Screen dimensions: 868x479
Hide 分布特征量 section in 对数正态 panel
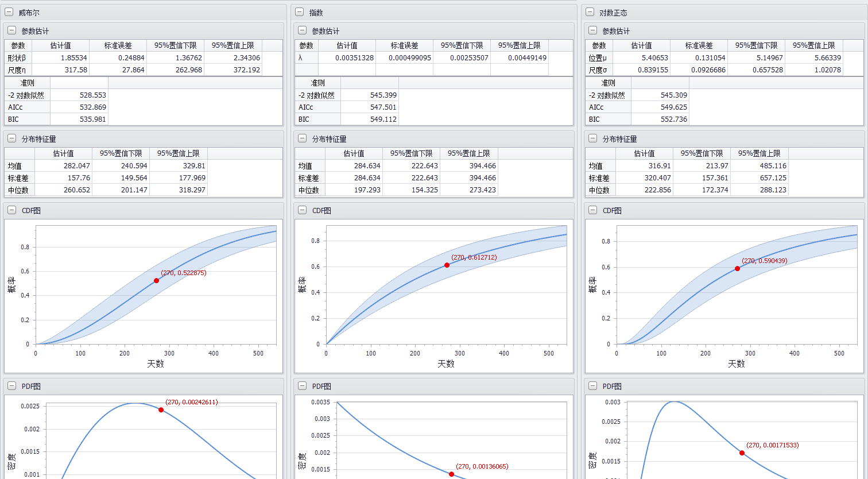pyautogui.click(x=592, y=139)
